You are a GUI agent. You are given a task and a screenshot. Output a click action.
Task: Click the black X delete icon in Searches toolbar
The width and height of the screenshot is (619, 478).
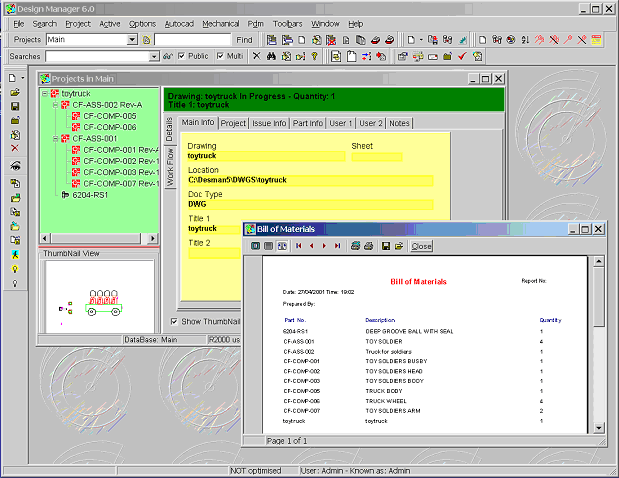[x=257, y=56]
